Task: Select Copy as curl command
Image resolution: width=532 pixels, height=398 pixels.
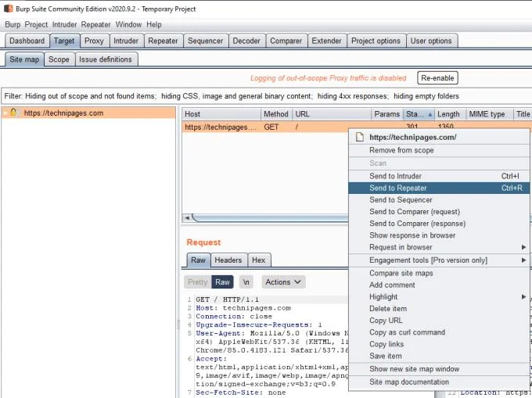Action: pyautogui.click(x=439, y=332)
